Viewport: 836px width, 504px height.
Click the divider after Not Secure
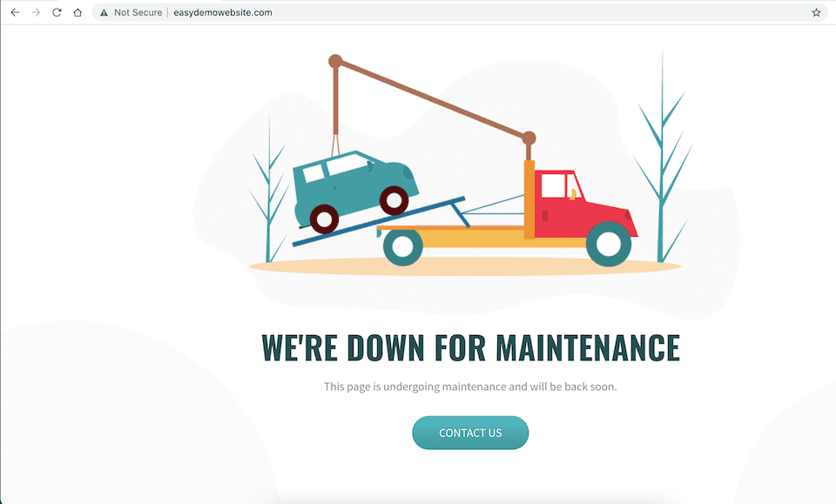(x=165, y=12)
